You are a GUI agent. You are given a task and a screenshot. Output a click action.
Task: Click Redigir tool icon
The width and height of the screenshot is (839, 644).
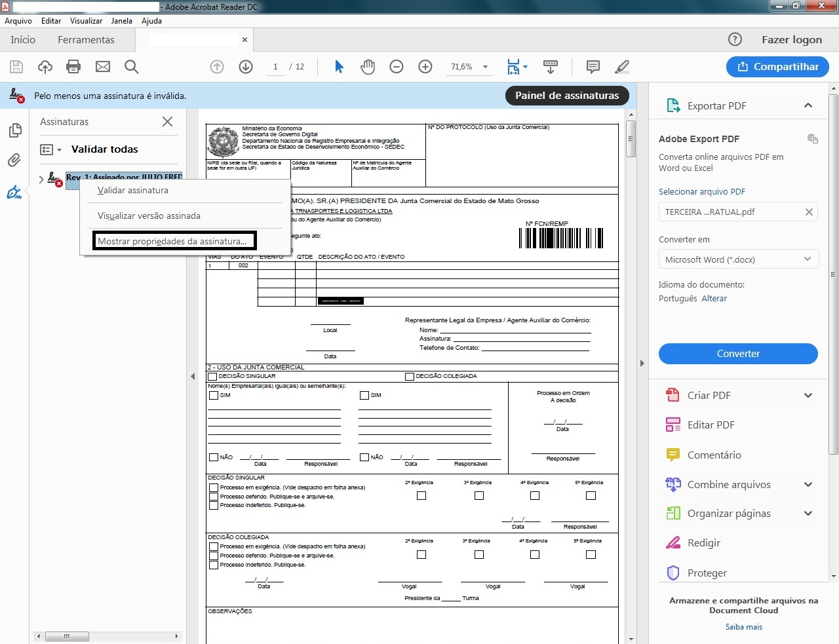(x=673, y=543)
